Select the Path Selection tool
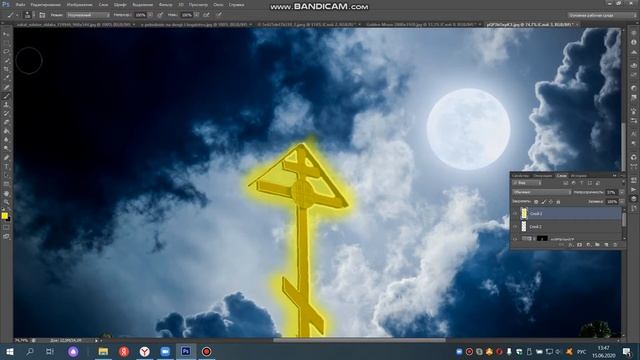The image size is (640, 360). [6, 176]
